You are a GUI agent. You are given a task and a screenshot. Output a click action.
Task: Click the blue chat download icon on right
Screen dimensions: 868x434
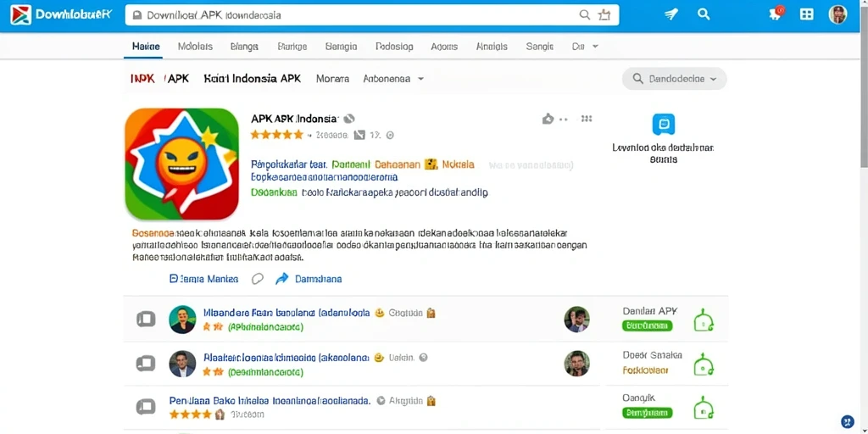[x=664, y=125]
